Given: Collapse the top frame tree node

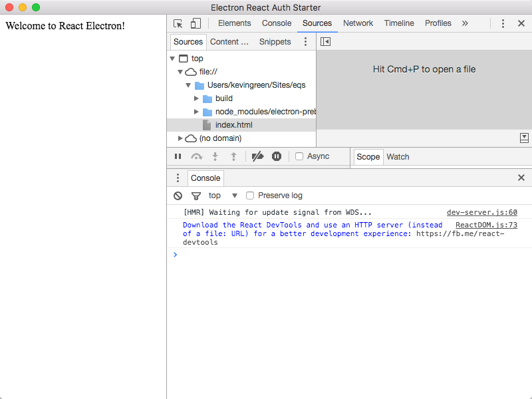Looking at the screenshot, I should click(x=172, y=59).
